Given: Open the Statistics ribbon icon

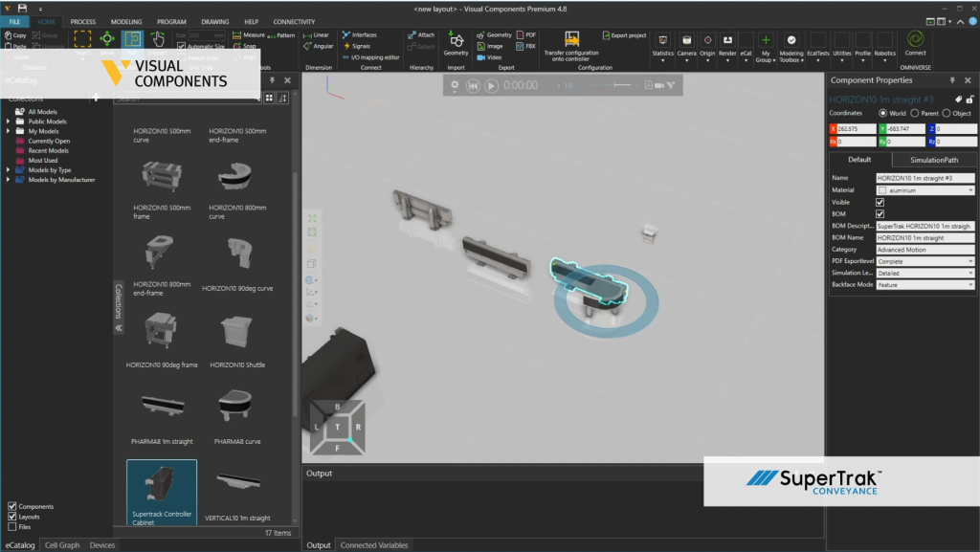Looking at the screenshot, I should [663, 40].
